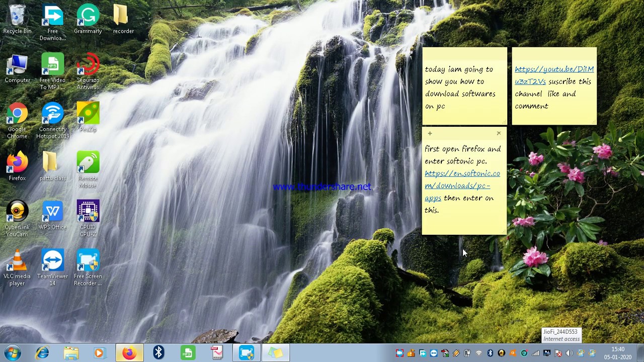Click the Show desktop button on the taskbar edge
Viewport: 644px width, 362px height.
click(640, 353)
